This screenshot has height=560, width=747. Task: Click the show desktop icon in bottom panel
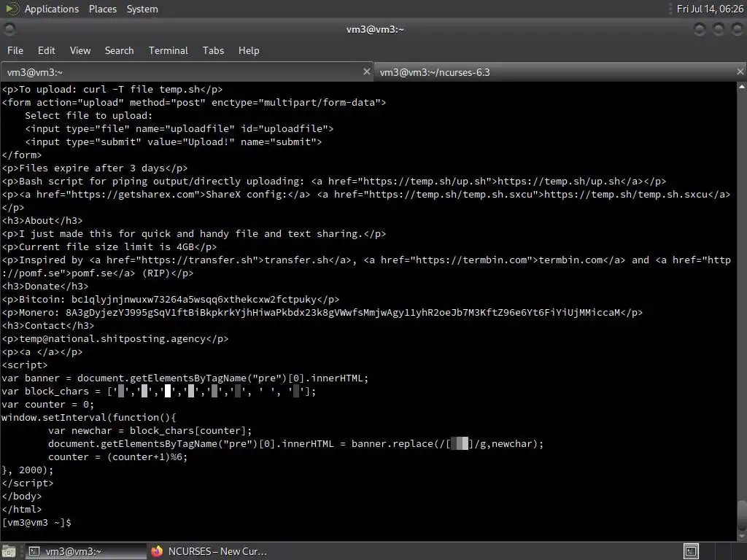9,551
